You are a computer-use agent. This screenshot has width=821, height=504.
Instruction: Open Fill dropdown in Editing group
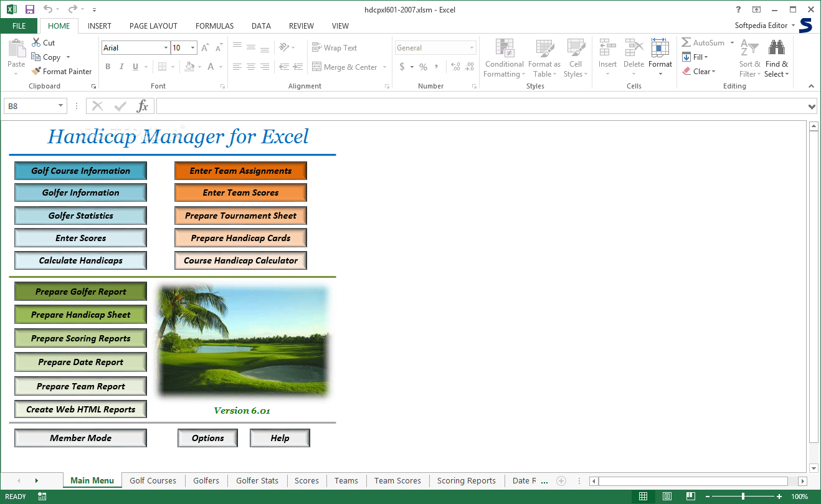tap(695, 57)
